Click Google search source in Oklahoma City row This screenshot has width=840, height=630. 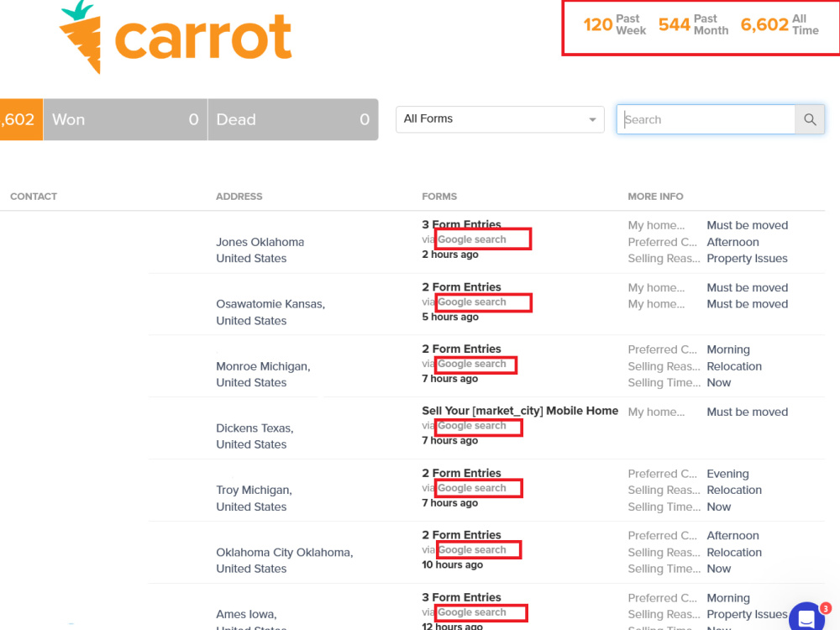(471, 550)
